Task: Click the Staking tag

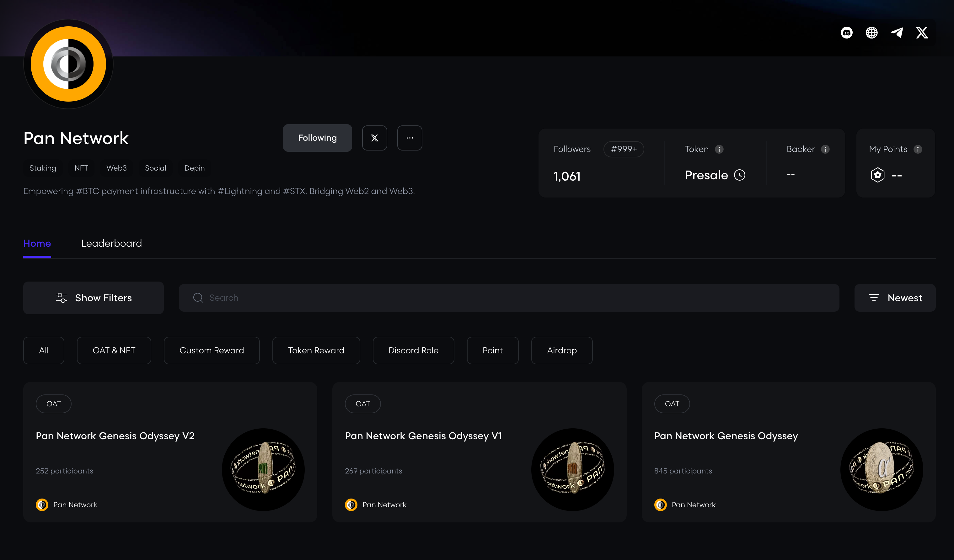Action: click(x=43, y=168)
